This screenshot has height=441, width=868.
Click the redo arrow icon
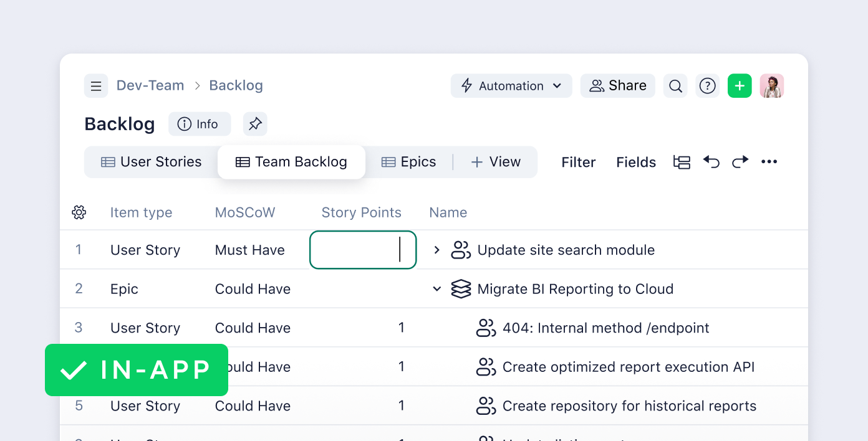pyautogui.click(x=740, y=162)
